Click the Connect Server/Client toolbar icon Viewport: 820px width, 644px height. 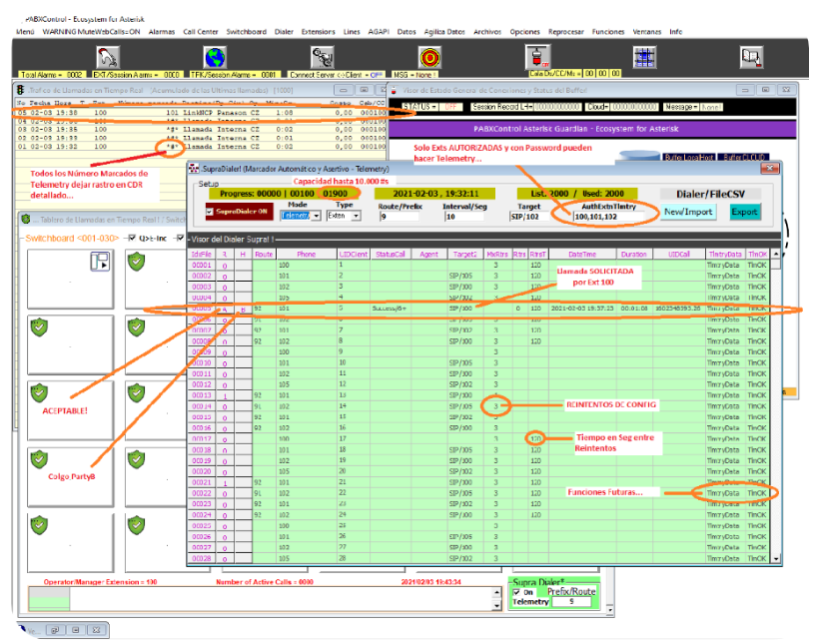tap(323, 57)
